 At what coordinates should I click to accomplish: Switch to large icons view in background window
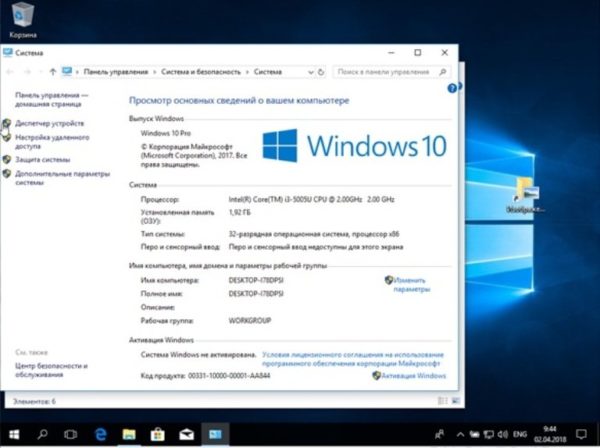pos(456,401)
